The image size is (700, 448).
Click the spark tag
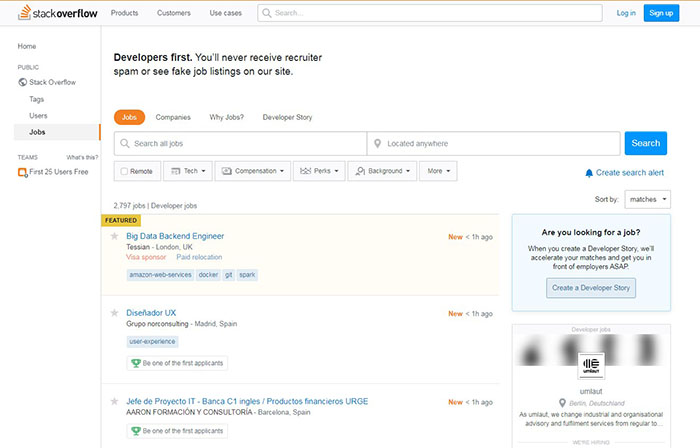(247, 275)
